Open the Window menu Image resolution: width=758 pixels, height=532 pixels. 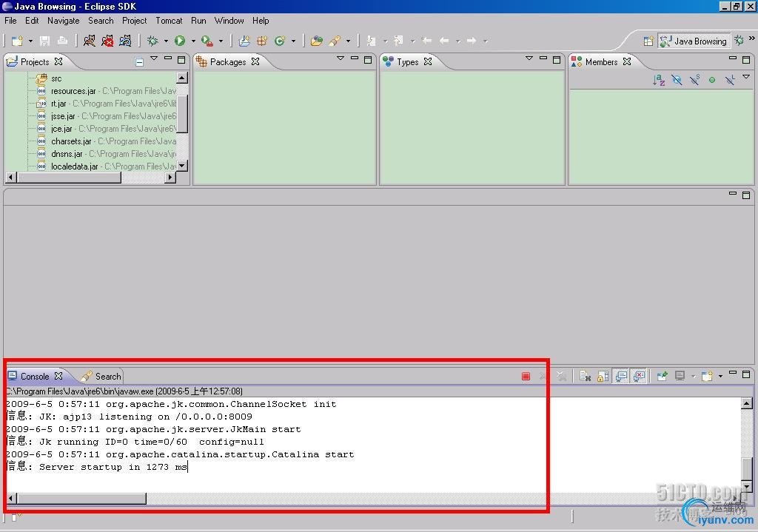[x=229, y=20]
